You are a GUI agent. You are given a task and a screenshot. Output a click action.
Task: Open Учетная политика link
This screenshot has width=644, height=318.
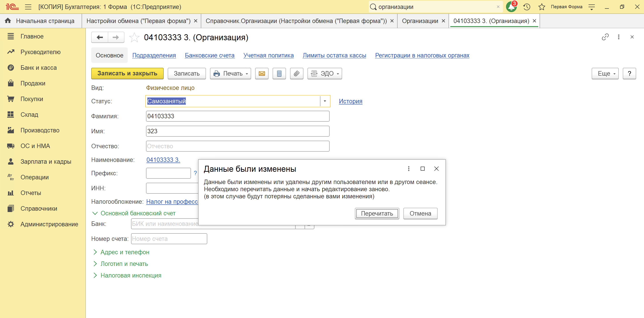point(269,55)
